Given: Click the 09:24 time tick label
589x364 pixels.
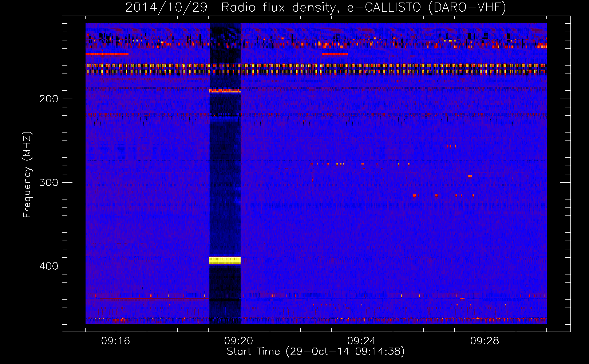Looking at the screenshot, I should tap(362, 341).
